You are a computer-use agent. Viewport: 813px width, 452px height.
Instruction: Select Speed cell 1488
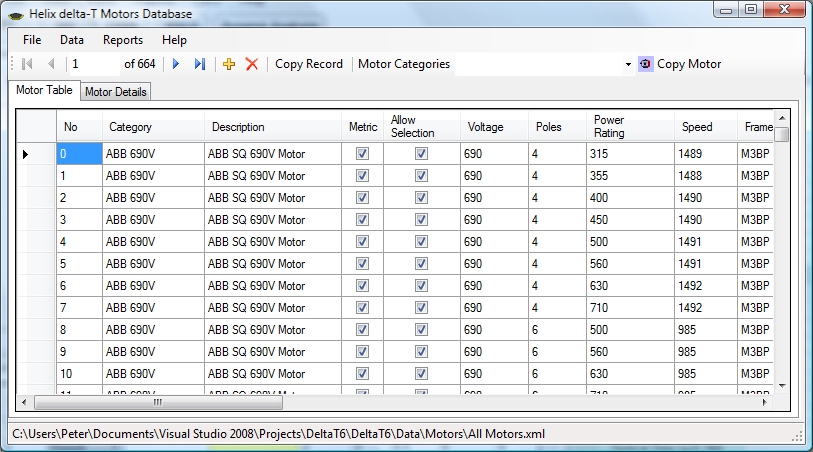(706, 176)
